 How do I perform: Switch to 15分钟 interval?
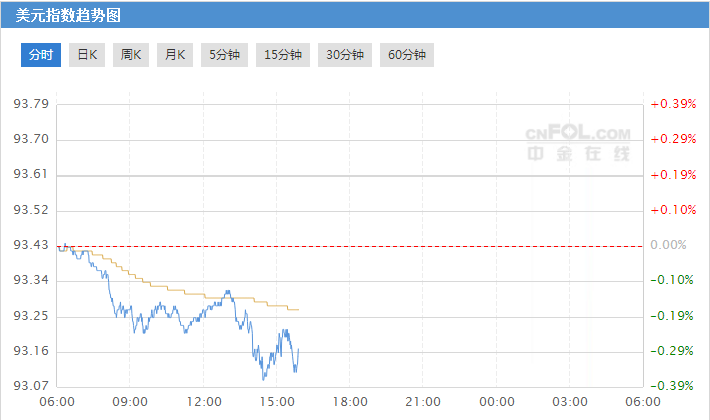pyautogui.click(x=283, y=55)
